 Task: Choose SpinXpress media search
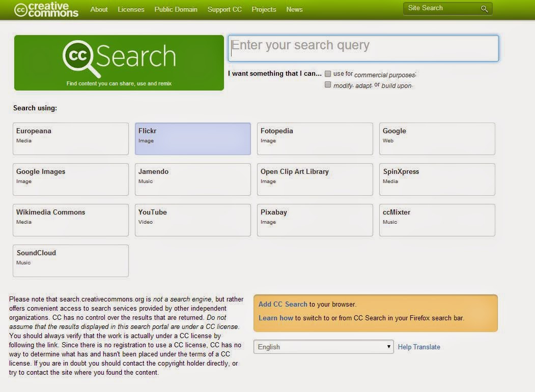[x=437, y=179]
